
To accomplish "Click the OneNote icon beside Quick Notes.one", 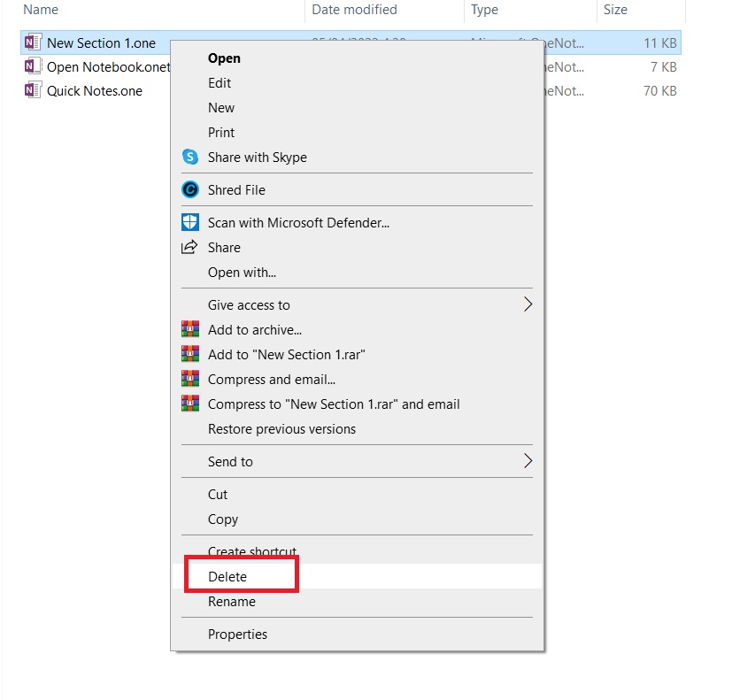I will pyautogui.click(x=32, y=90).
